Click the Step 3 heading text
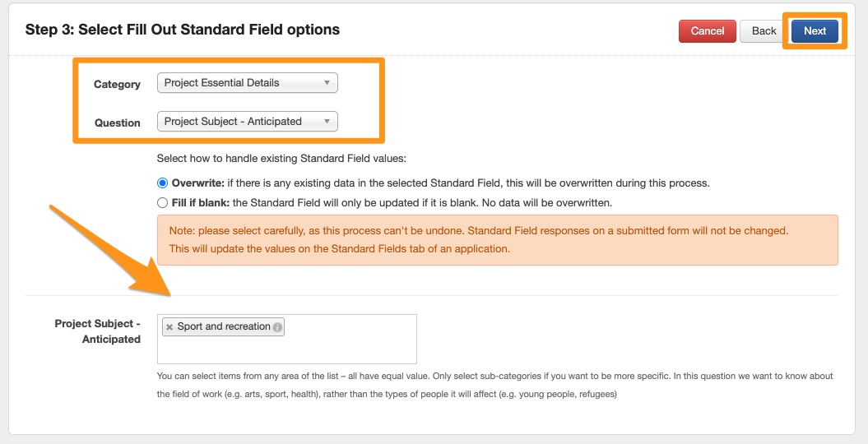The width and height of the screenshot is (868, 444). tap(183, 30)
